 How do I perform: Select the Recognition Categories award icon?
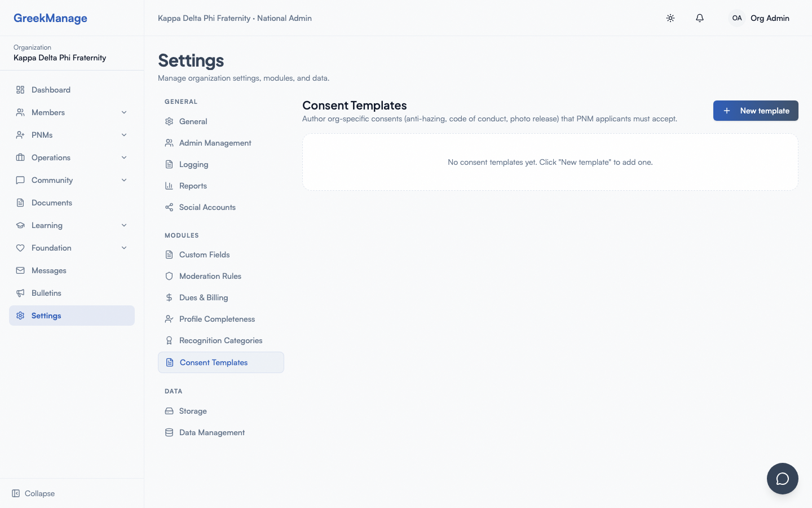point(169,340)
